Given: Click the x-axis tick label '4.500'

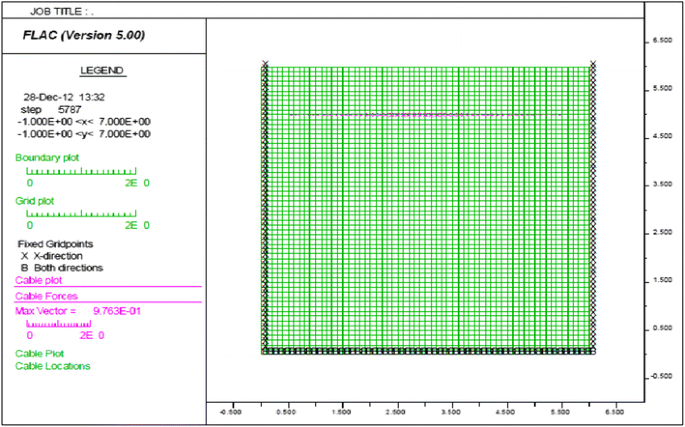Looking at the screenshot, I should tap(507, 412).
